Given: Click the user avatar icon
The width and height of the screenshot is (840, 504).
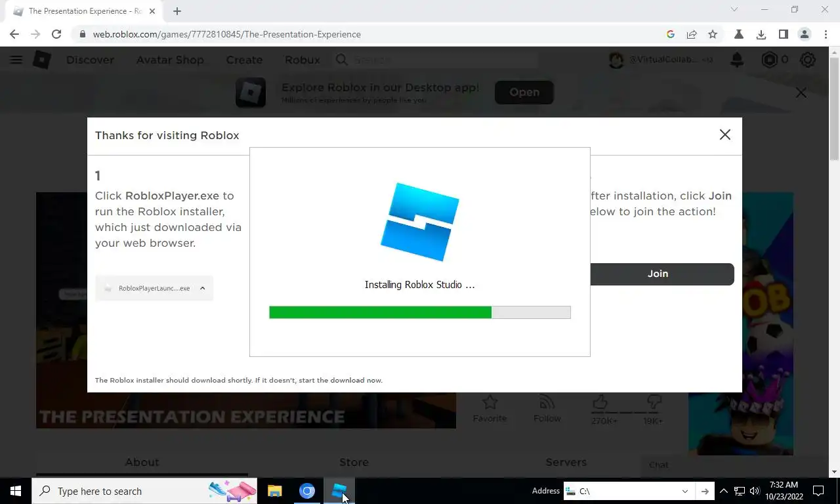Looking at the screenshot, I should point(616,60).
